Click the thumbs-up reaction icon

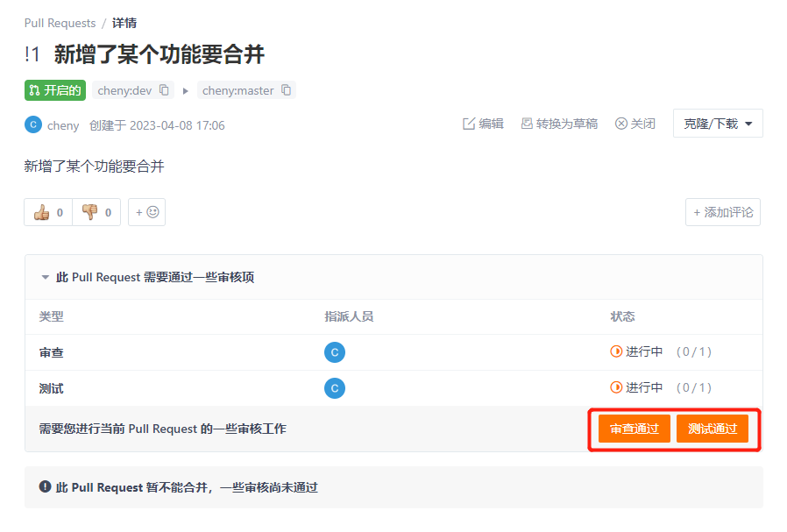coord(42,212)
